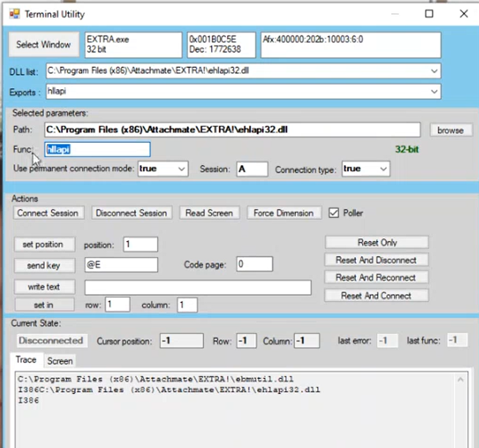Click the send key @E field

(121, 264)
